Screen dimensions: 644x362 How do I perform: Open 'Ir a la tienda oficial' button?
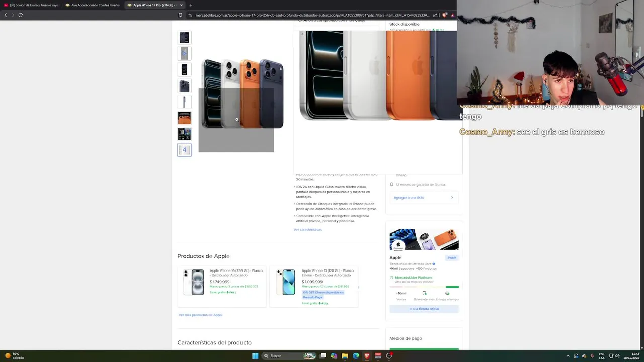[424, 309]
